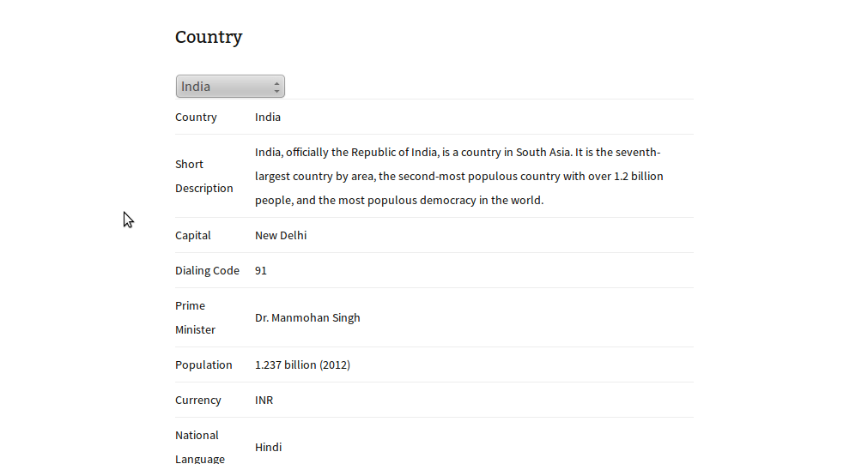Click the Currency row label
The height and width of the screenshot is (464, 868).
coord(198,401)
